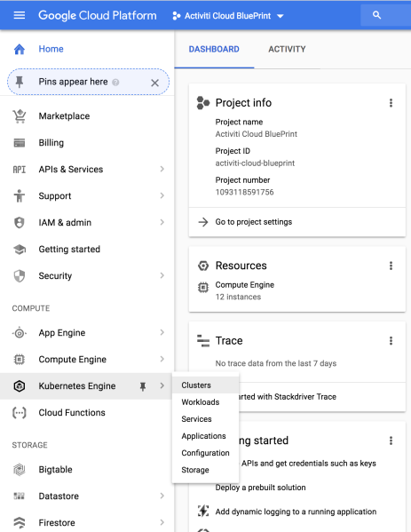Click the Stackdriver Trace getting started link
This screenshot has height=532, width=411.
pos(288,397)
